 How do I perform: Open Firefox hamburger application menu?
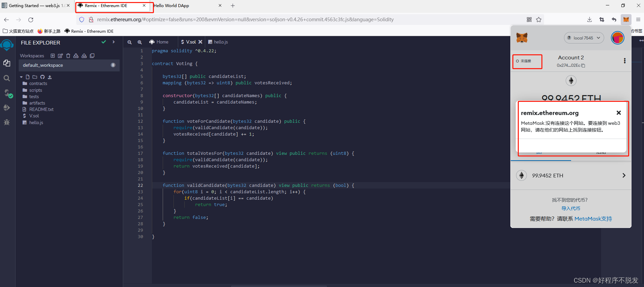[638, 20]
